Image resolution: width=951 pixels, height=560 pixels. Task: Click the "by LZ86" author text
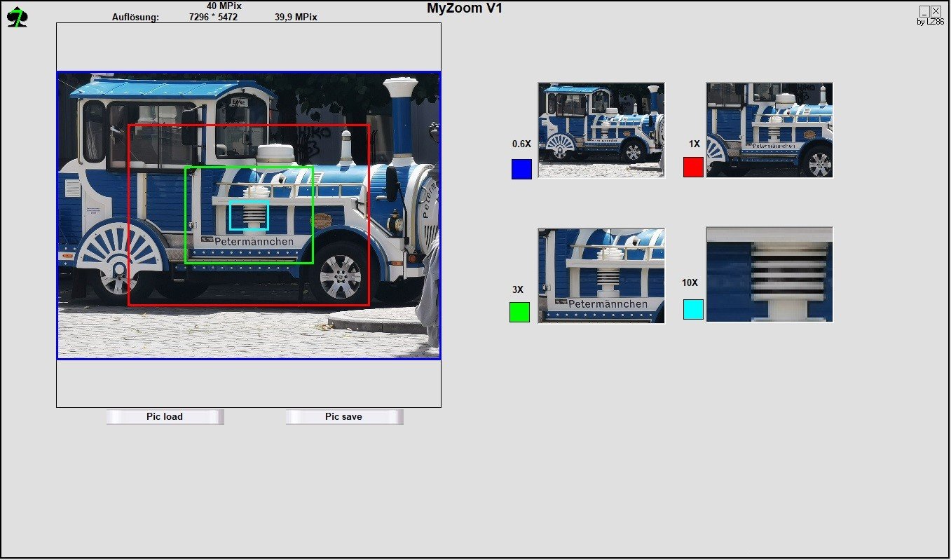(930, 22)
